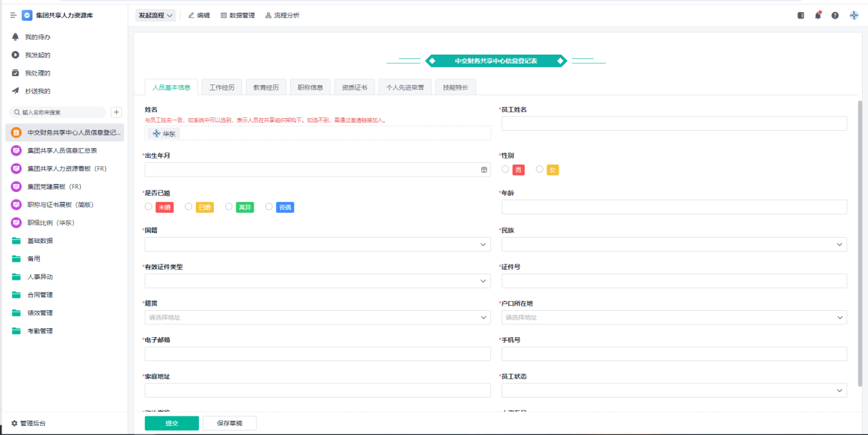Click the 保存草稿 button

pyautogui.click(x=230, y=423)
